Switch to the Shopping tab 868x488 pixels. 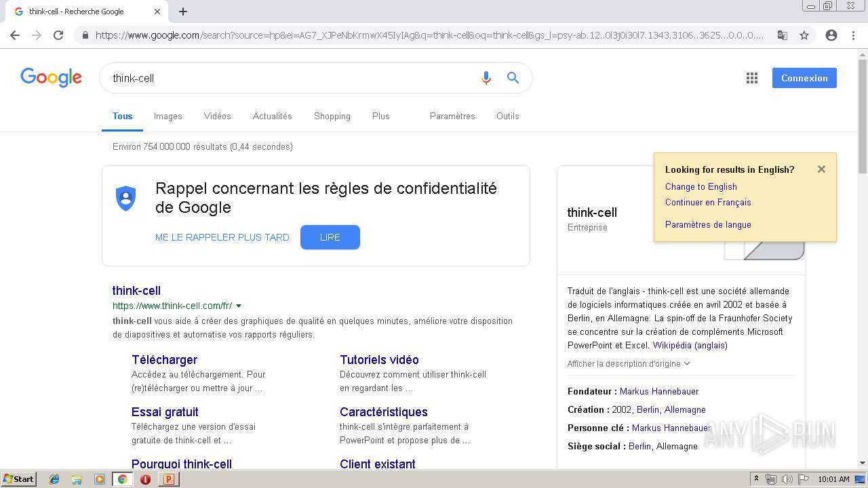click(x=332, y=116)
